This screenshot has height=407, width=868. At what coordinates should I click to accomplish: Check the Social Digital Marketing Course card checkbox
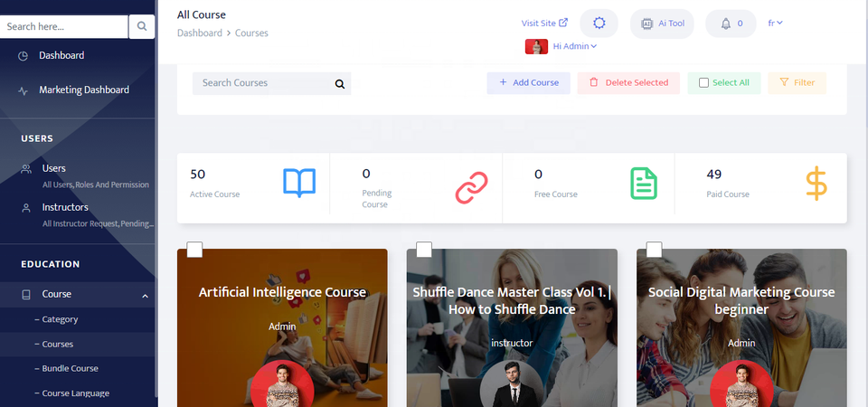click(654, 250)
